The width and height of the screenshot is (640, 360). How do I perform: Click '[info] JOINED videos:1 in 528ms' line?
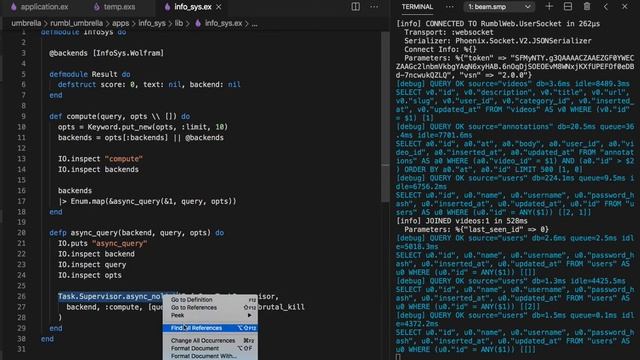pos(462,221)
